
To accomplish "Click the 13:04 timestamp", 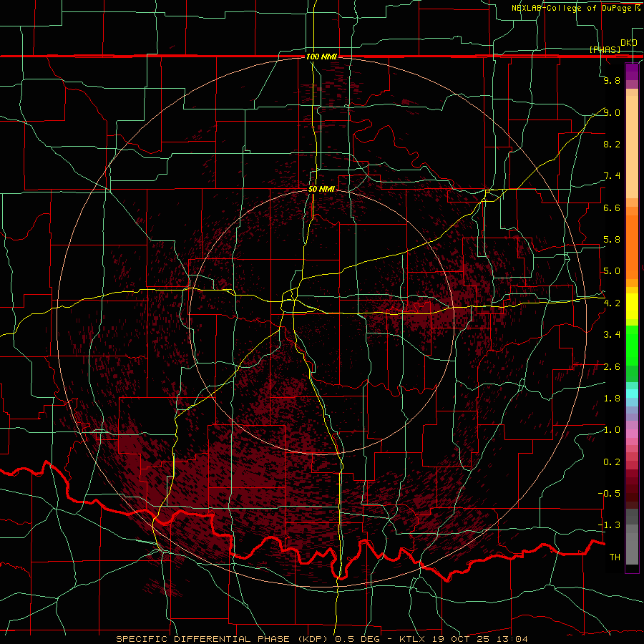I will (x=514, y=639).
